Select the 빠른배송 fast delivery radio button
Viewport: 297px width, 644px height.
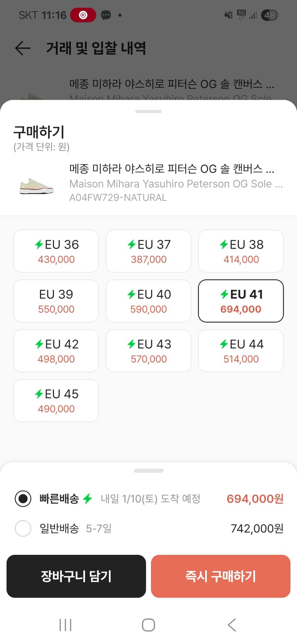coord(23,499)
